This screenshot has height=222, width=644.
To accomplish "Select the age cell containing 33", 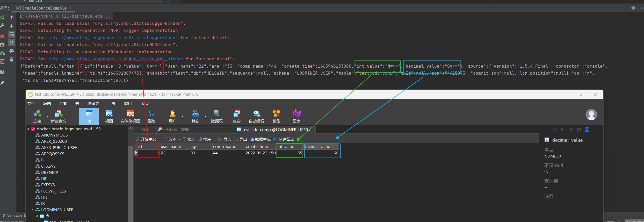I will (201, 153).
